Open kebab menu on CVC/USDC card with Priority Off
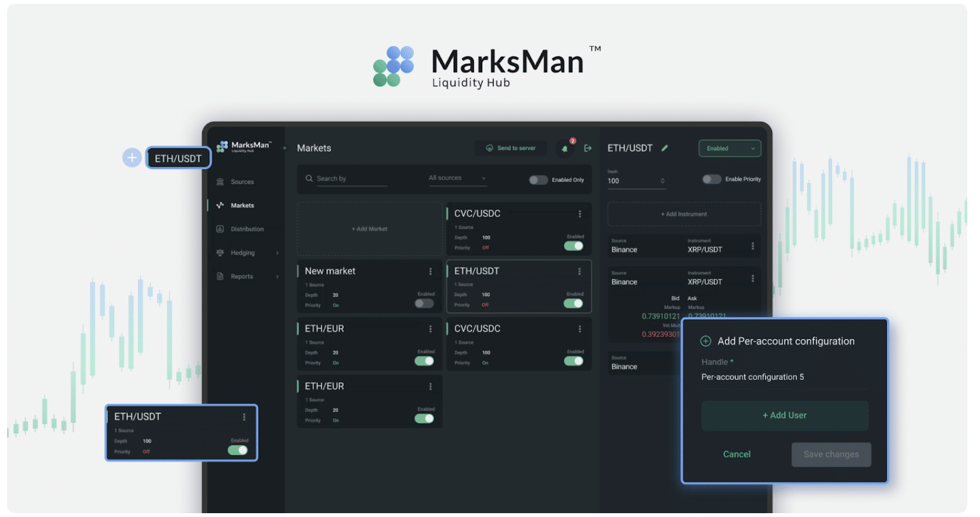 tap(580, 214)
